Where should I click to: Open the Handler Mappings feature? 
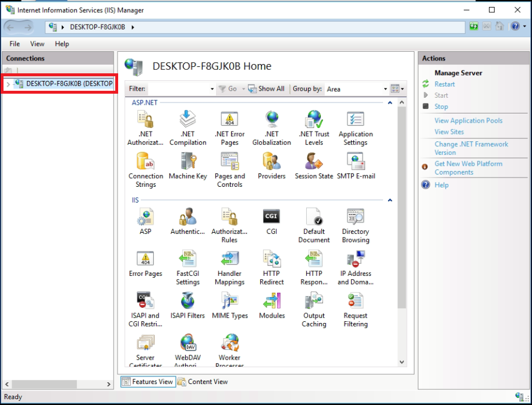(x=230, y=268)
